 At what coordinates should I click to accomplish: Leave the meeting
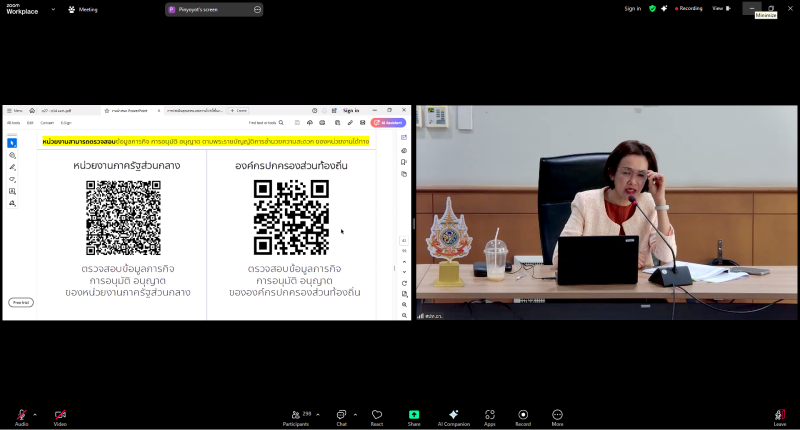780,414
